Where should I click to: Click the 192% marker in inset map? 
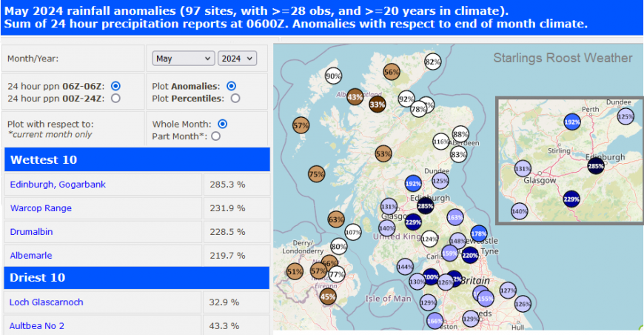coord(572,122)
